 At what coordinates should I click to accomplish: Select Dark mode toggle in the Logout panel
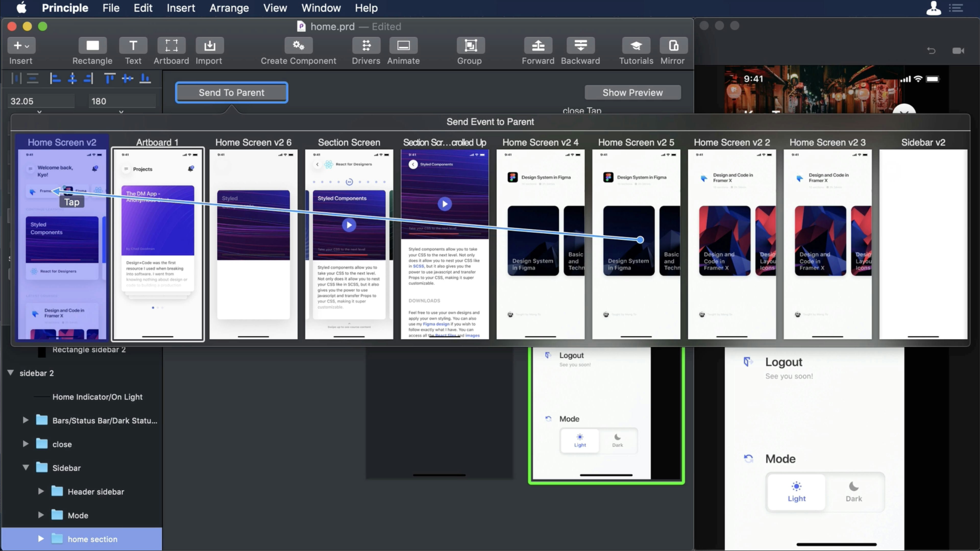(854, 492)
